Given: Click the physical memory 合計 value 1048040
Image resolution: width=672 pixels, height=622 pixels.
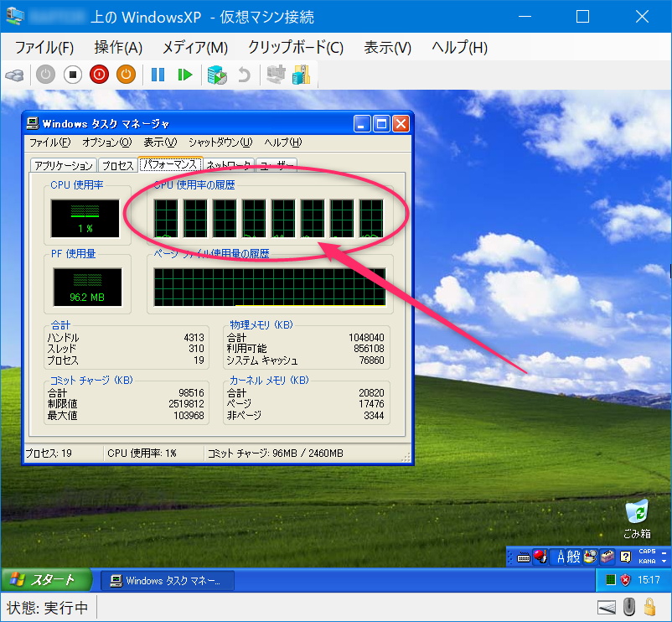Looking at the screenshot, I should (366, 338).
